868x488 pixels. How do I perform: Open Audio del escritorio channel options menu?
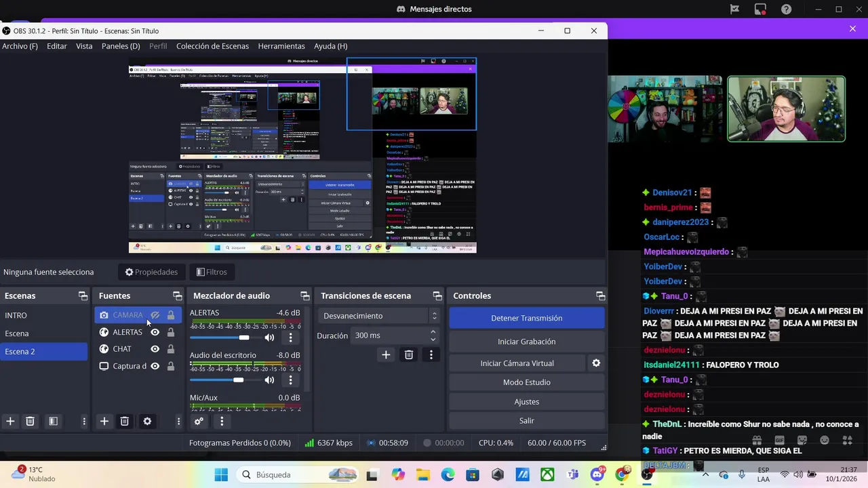pyautogui.click(x=291, y=380)
